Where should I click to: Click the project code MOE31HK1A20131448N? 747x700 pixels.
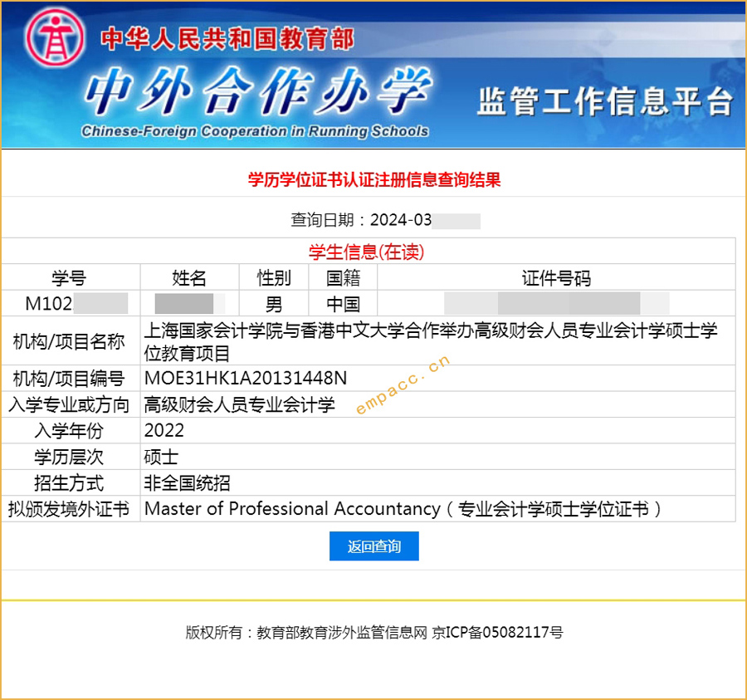pos(246,379)
